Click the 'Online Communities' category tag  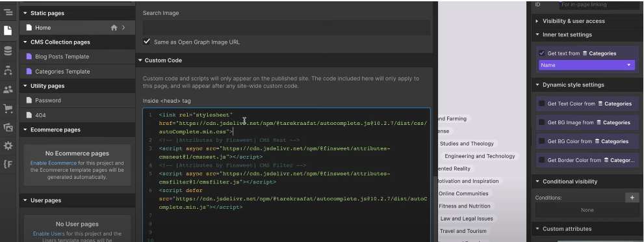pyautogui.click(x=463, y=193)
